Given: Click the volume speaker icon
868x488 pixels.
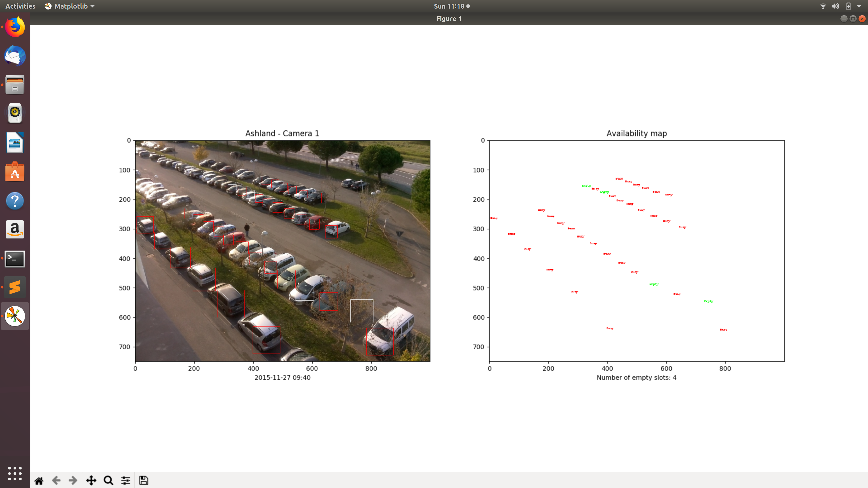Looking at the screenshot, I should click(835, 6).
